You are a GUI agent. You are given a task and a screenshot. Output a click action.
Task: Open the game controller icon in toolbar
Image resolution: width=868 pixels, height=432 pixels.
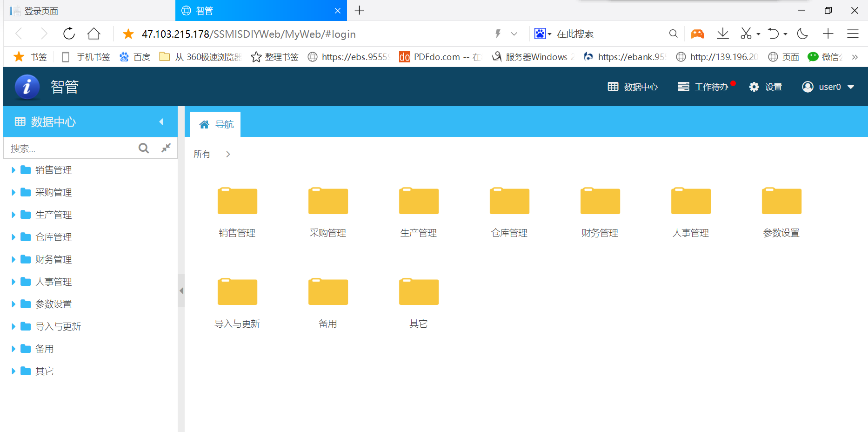[x=697, y=34]
